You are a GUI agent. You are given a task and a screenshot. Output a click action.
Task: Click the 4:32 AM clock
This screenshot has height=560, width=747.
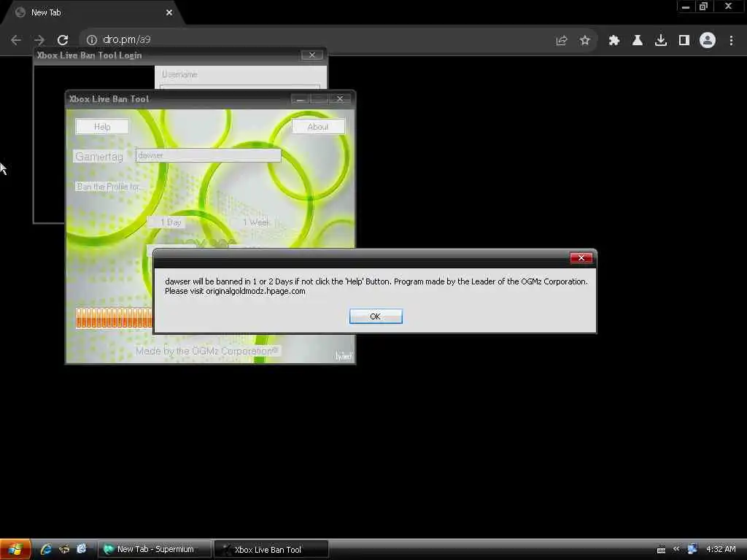pos(721,550)
